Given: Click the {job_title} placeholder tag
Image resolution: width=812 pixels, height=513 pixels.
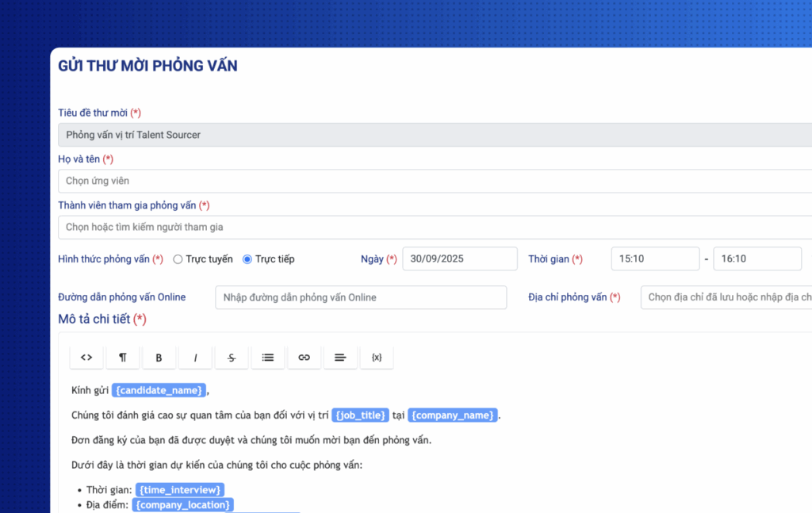Looking at the screenshot, I should (x=361, y=415).
